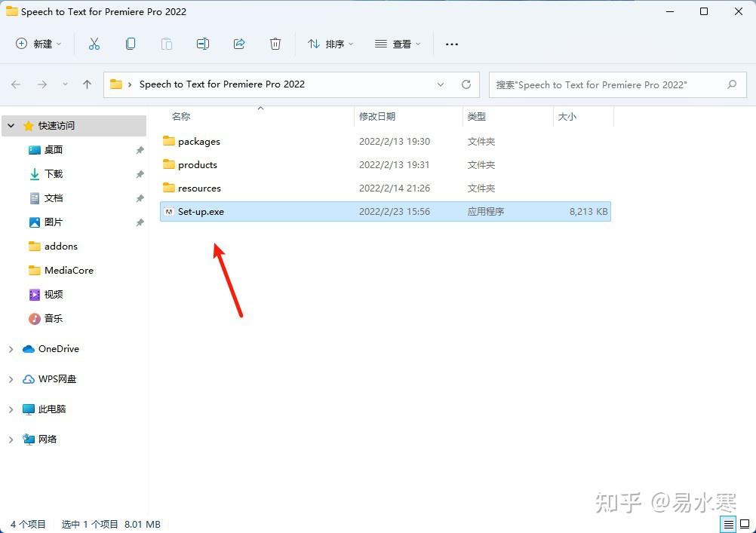The image size is (756, 533).
Task: Select the products folder
Action: click(x=386, y=165)
